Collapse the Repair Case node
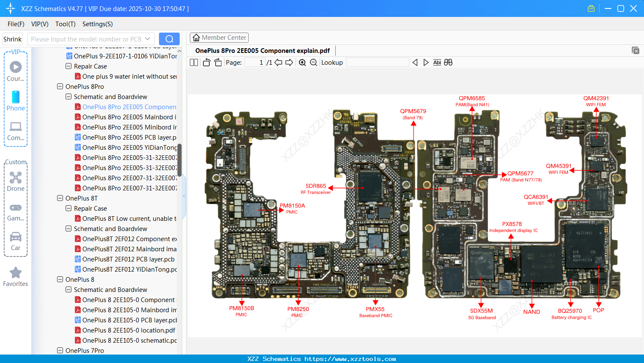 pos(68,66)
